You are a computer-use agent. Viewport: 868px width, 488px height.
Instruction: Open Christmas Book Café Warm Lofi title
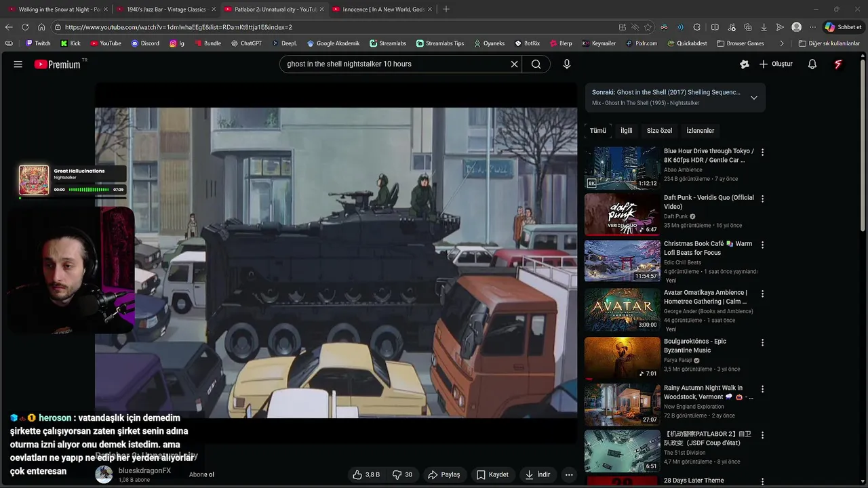(708, 248)
